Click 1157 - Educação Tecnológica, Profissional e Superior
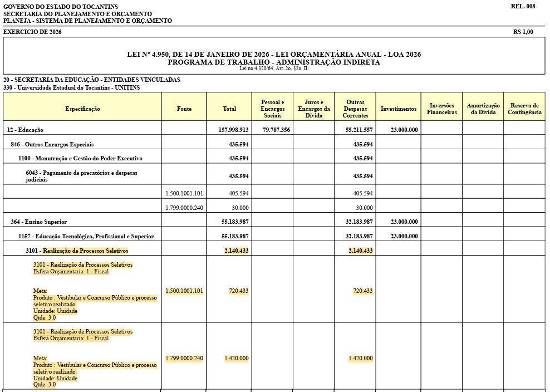The image size is (550, 392). (x=86, y=236)
